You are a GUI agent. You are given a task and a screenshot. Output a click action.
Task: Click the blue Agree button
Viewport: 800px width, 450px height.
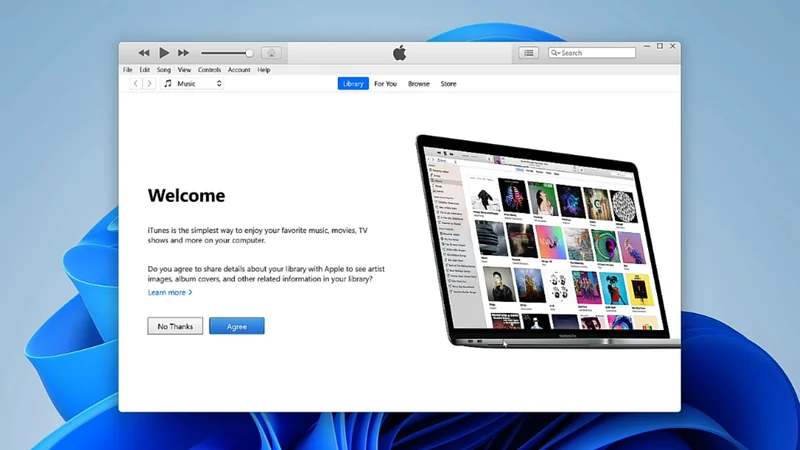coord(236,326)
